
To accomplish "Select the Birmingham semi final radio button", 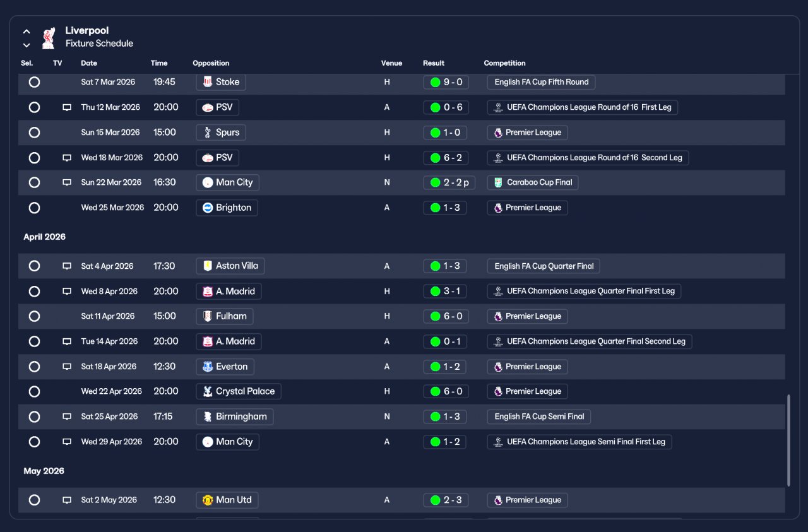I will coord(34,417).
